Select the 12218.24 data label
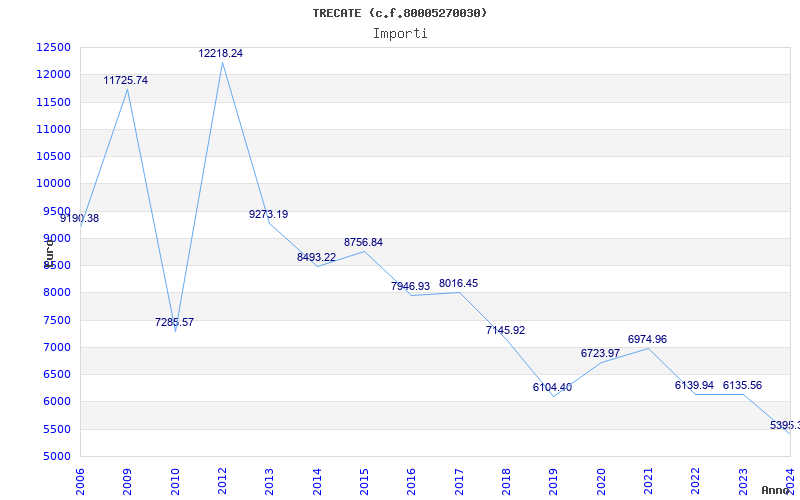800x500 pixels. (220, 53)
